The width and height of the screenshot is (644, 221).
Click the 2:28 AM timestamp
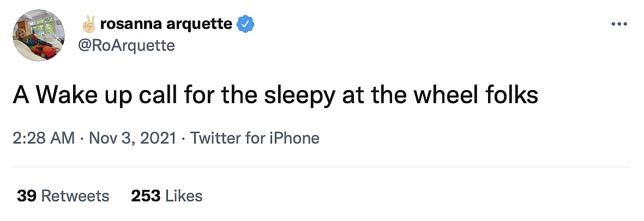(x=44, y=138)
